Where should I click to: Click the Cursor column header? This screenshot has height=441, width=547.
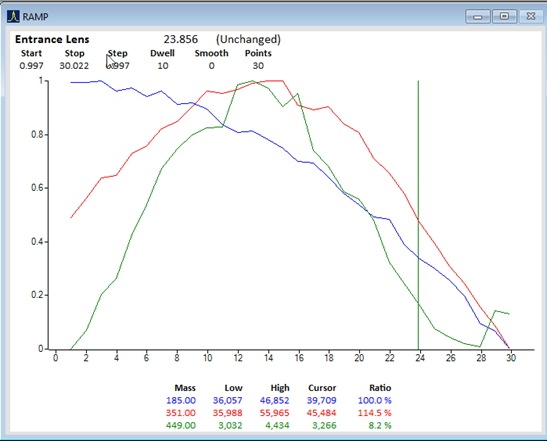point(322,388)
